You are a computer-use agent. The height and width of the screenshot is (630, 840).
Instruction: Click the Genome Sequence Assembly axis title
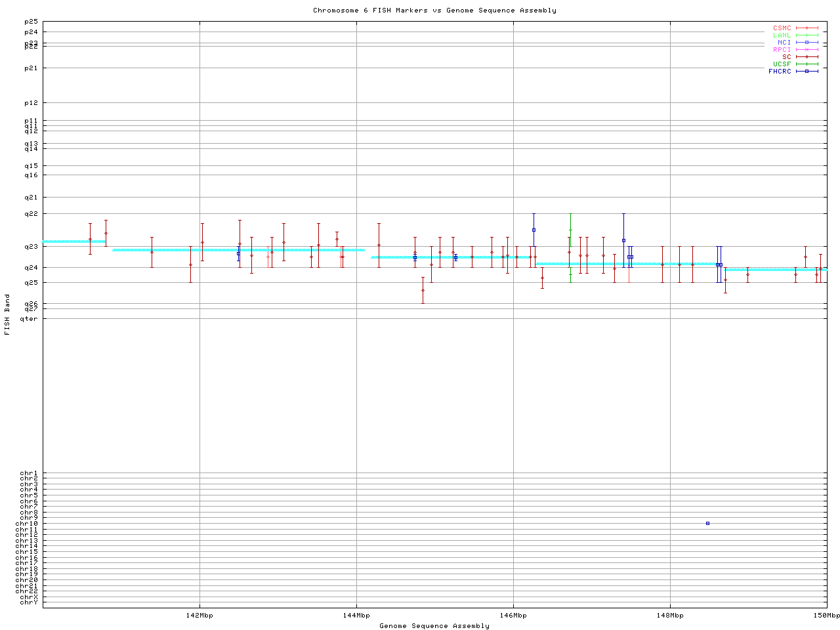(x=434, y=626)
